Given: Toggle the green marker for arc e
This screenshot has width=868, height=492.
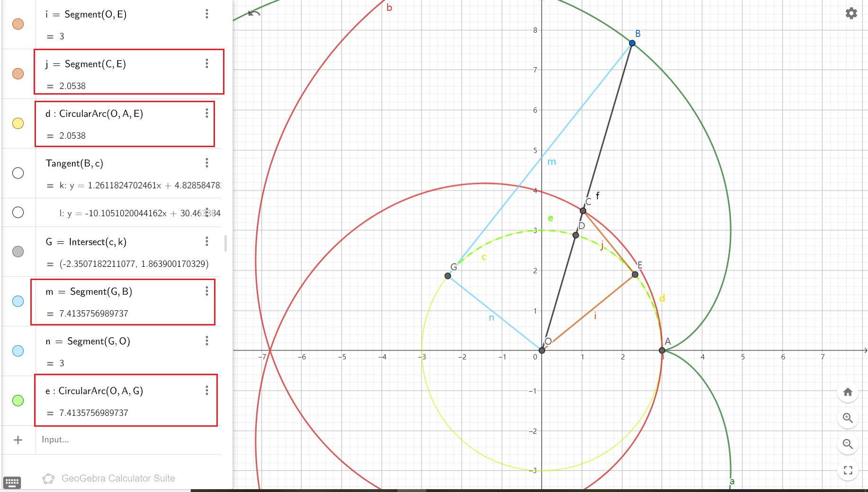Looking at the screenshot, I should click(x=18, y=401).
